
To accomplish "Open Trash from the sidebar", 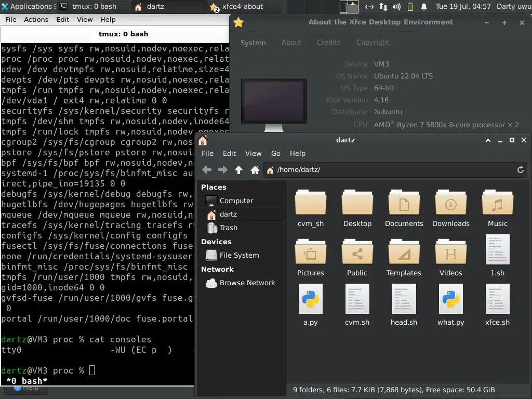I will tap(242, 228).
